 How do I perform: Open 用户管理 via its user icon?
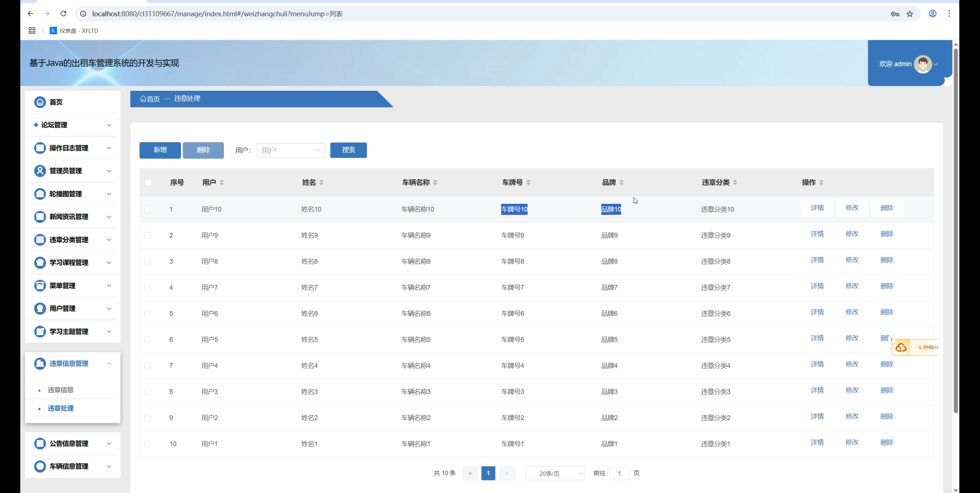[40, 308]
